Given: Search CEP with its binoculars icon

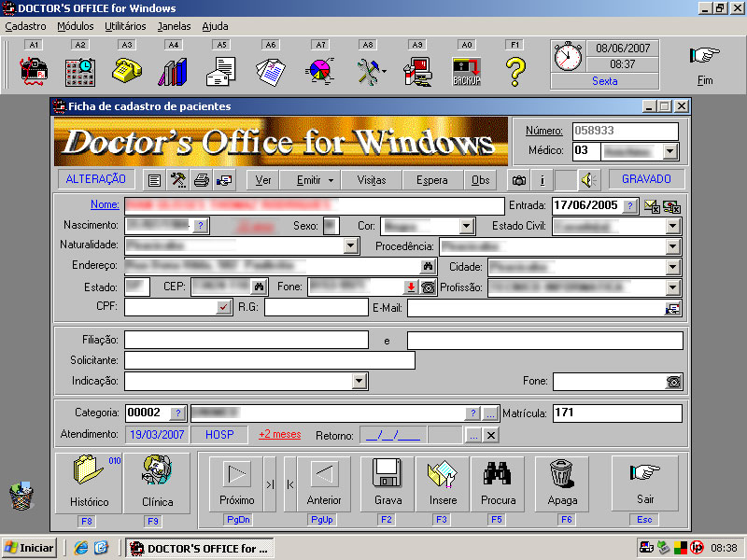Looking at the screenshot, I should (x=259, y=287).
